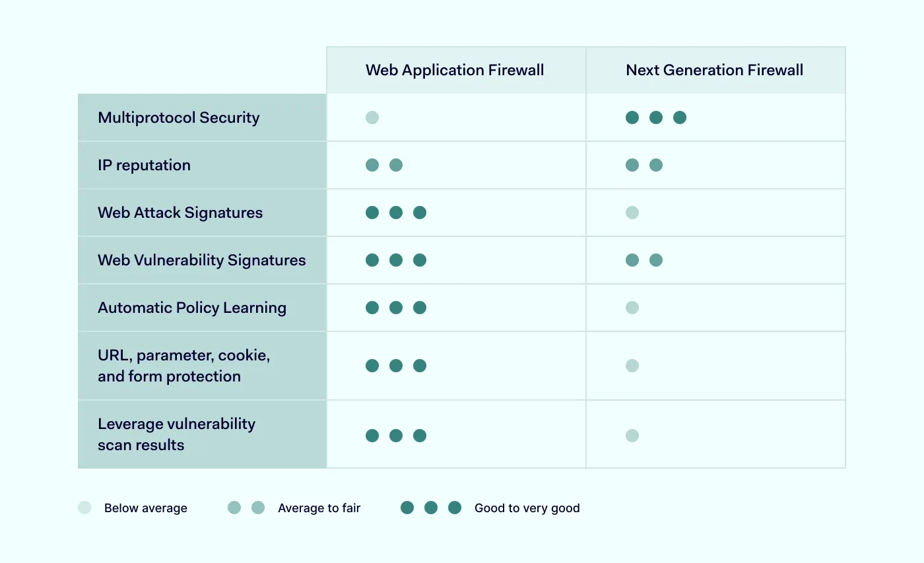Click the "Multiprotocol Security" row label
Image resolution: width=924 pixels, height=563 pixels.
179,117
